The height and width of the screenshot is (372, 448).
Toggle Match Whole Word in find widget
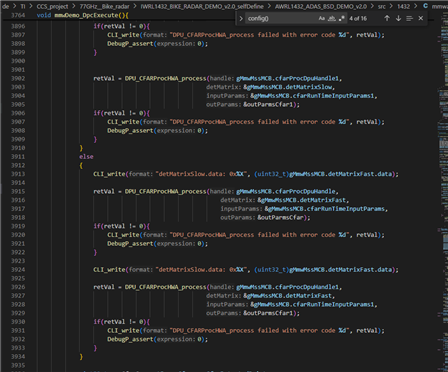pos(331,18)
